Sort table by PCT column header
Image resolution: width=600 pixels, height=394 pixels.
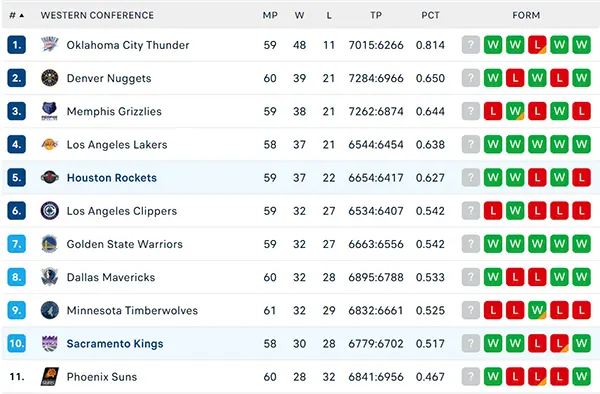(x=430, y=15)
